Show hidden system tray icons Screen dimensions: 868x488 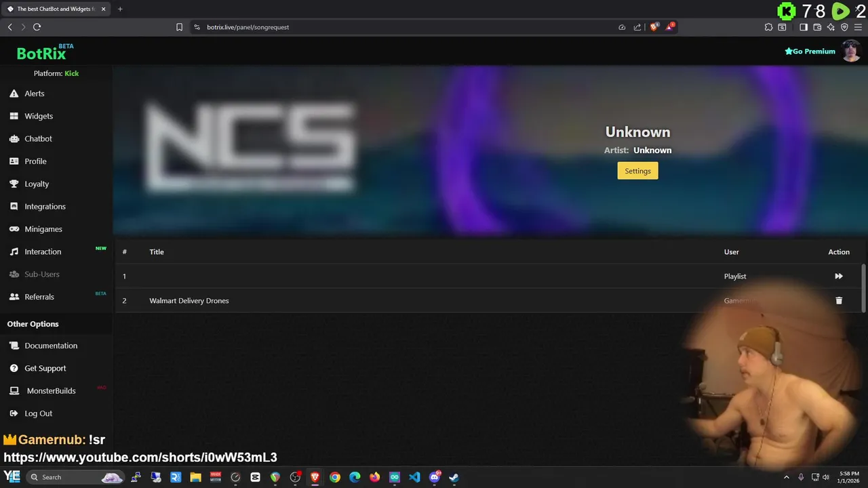[x=786, y=477]
